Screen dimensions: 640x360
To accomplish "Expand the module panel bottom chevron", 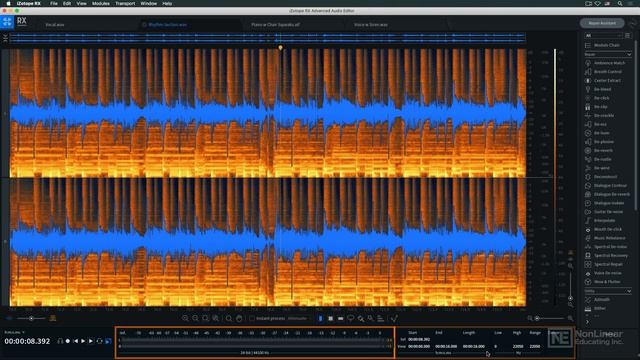I will 588,322.
